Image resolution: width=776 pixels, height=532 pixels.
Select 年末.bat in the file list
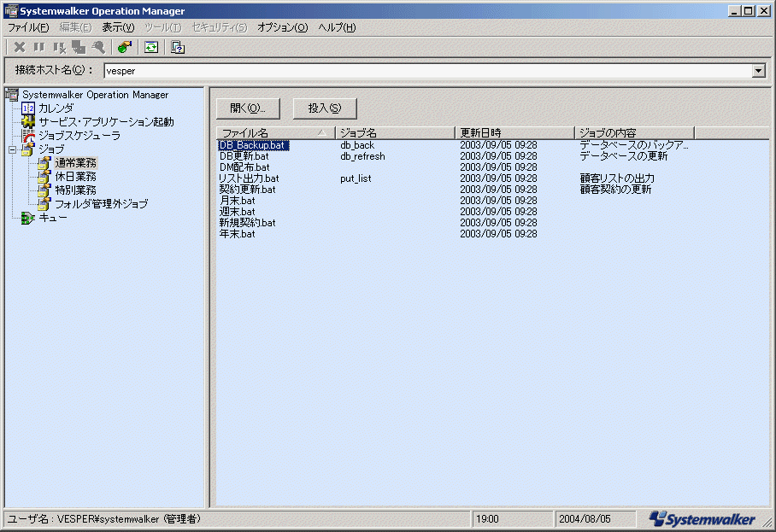(237, 234)
